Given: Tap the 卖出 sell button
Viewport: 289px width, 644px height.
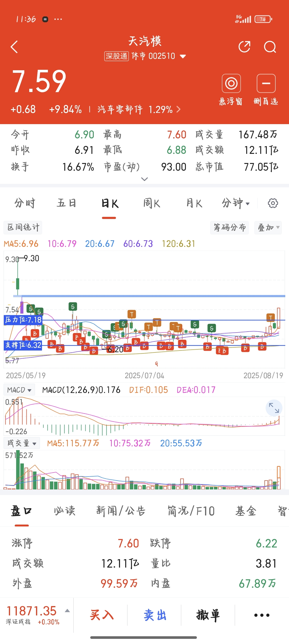Looking at the screenshot, I should tap(155, 615).
